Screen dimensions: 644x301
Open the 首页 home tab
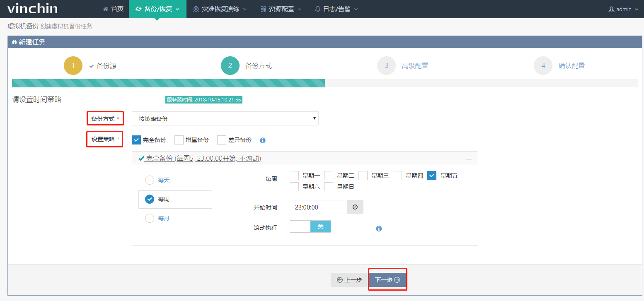[x=113, y=9]
